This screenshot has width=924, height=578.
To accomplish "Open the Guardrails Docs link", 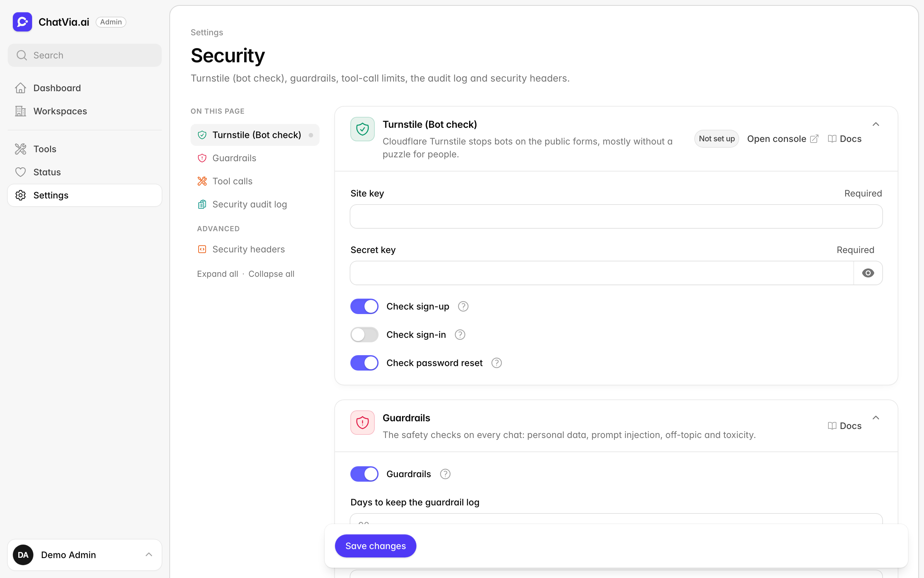I will pyautogui.click(x=844, y=426).
